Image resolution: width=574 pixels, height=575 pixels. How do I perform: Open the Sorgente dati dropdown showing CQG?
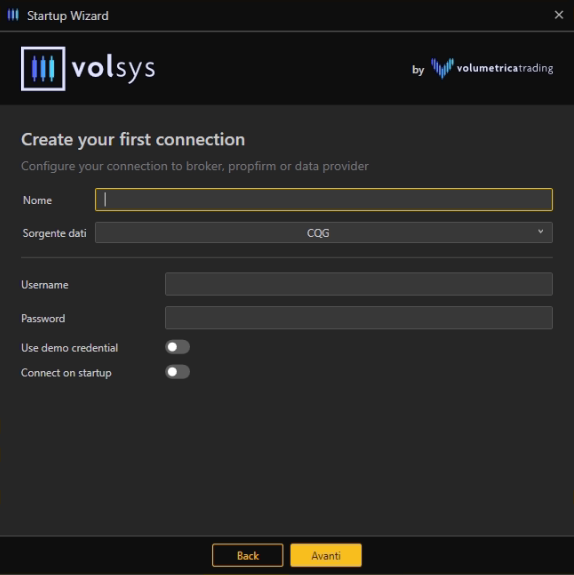[323, 232]
